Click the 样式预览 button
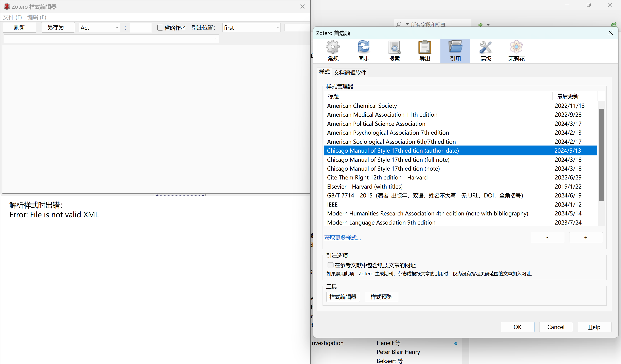 (x=381, y=297)
